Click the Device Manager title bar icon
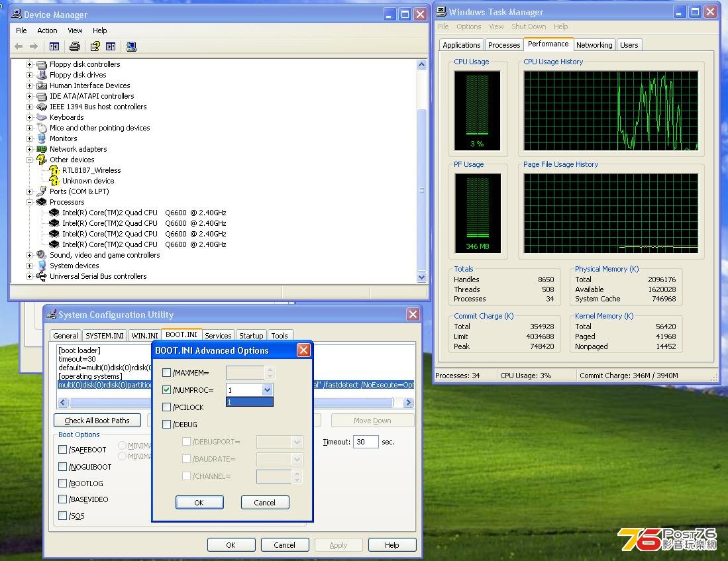Viewport: 728px width, 561px height. (17, 15)
